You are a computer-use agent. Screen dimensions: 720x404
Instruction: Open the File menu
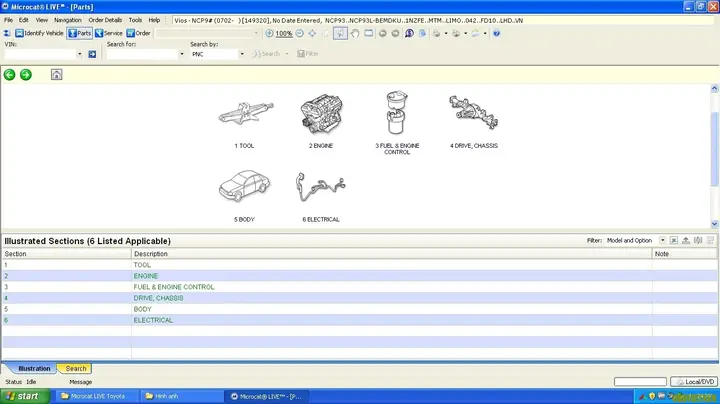click(8, 20)
